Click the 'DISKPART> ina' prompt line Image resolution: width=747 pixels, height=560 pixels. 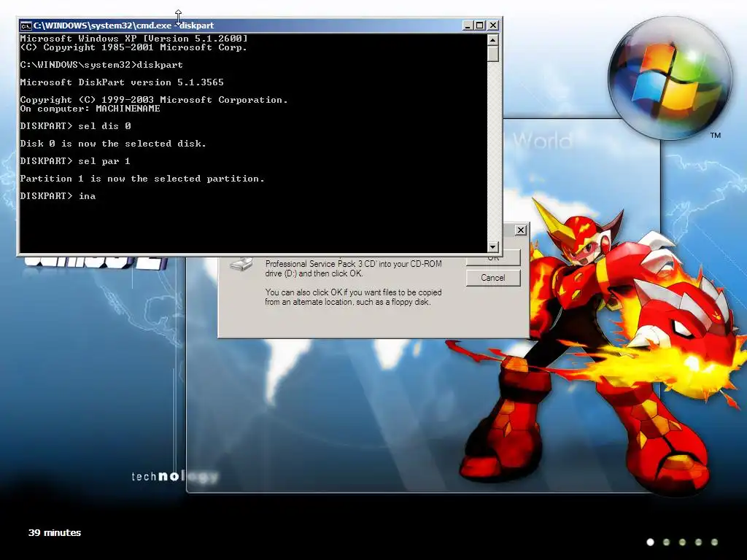coord(58,196)
